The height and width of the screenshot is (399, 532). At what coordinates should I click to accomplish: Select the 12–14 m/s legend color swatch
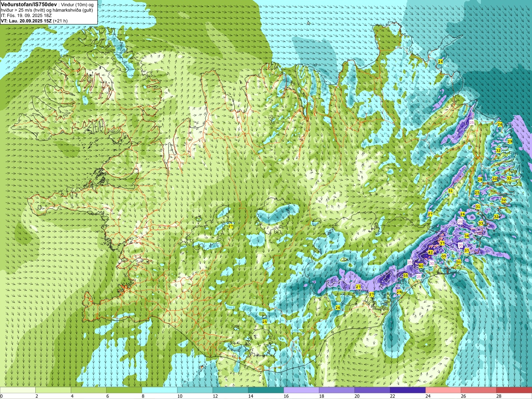[x=231, y=390]
